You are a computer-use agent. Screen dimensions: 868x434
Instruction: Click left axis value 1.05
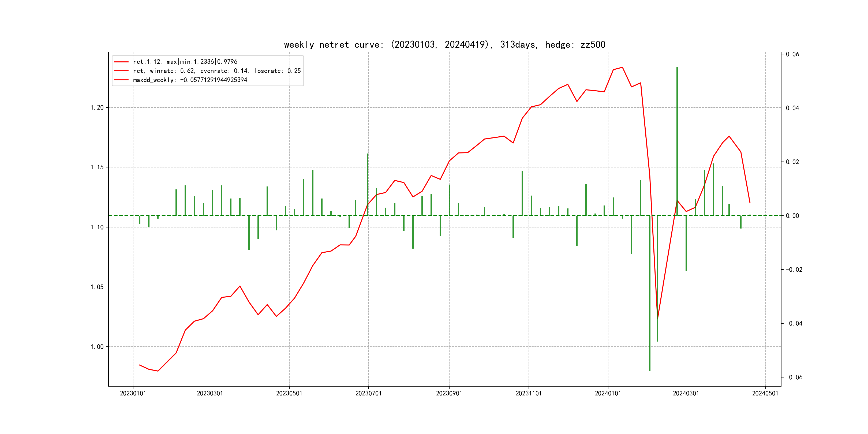[97, 287]
